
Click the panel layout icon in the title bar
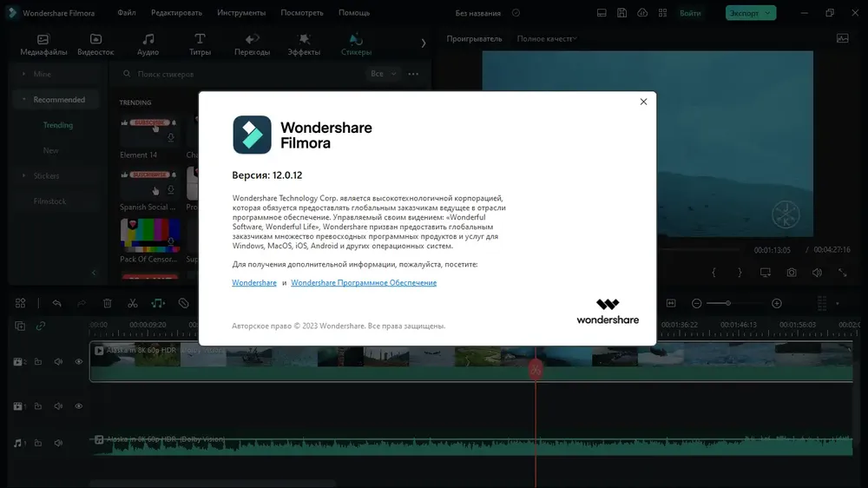click(x=602, y=13)
